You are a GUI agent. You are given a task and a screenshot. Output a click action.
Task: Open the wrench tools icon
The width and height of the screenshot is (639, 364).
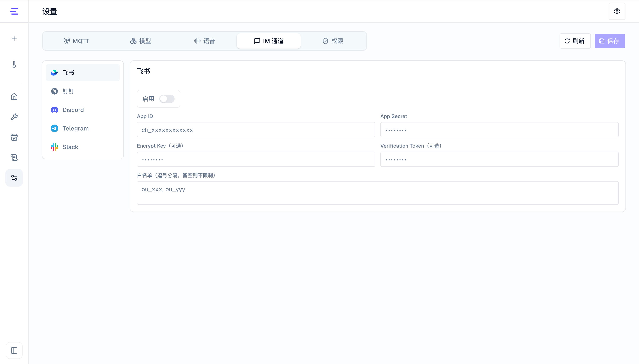click(14, 117)
